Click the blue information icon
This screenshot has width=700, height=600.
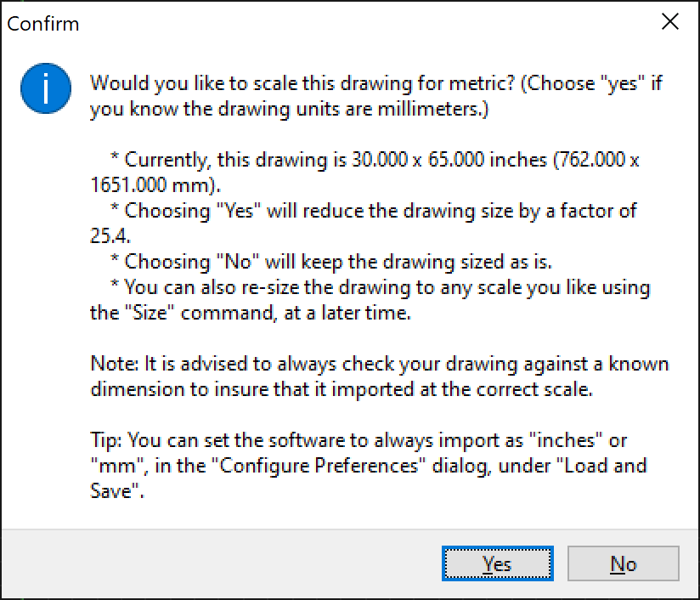coord(46,88)
